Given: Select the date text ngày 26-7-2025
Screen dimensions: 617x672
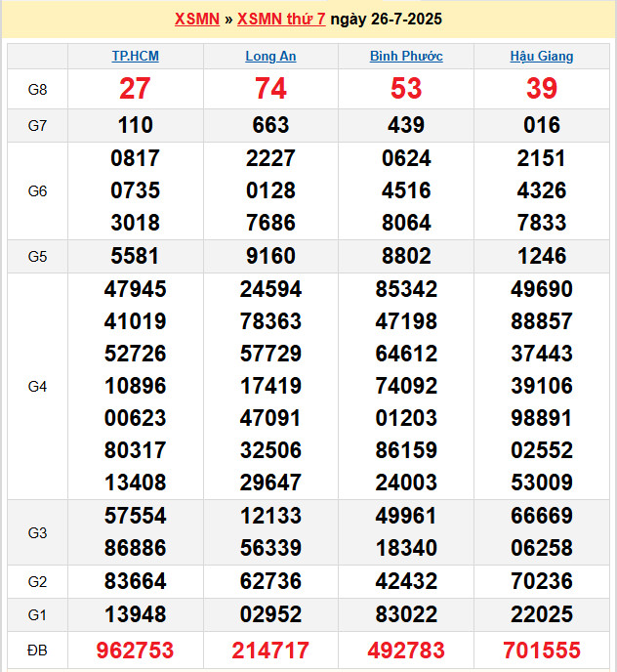Looking at the screenshot, I should point(386,19).
